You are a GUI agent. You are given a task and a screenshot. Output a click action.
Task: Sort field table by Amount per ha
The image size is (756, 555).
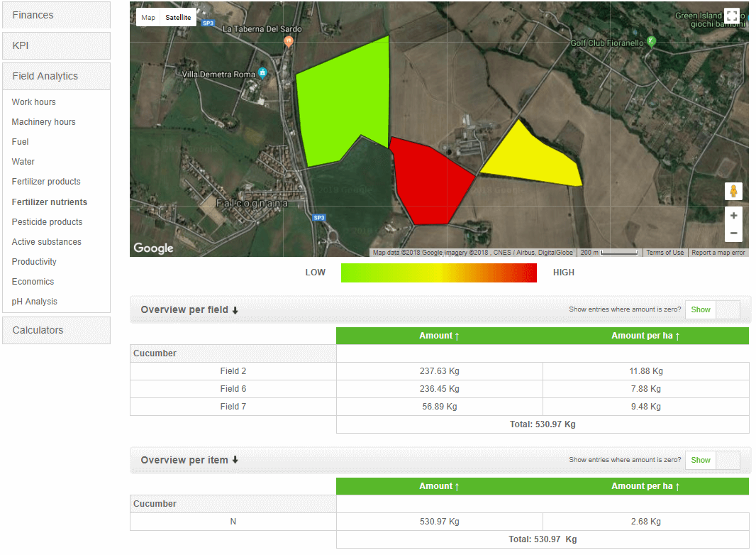645,336
